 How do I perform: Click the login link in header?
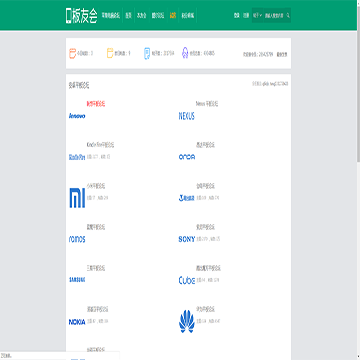(x=237, y=15)
